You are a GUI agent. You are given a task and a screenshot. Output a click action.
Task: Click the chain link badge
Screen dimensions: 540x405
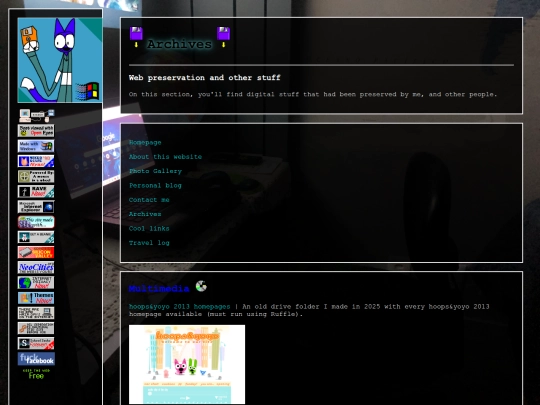[36, 328]
